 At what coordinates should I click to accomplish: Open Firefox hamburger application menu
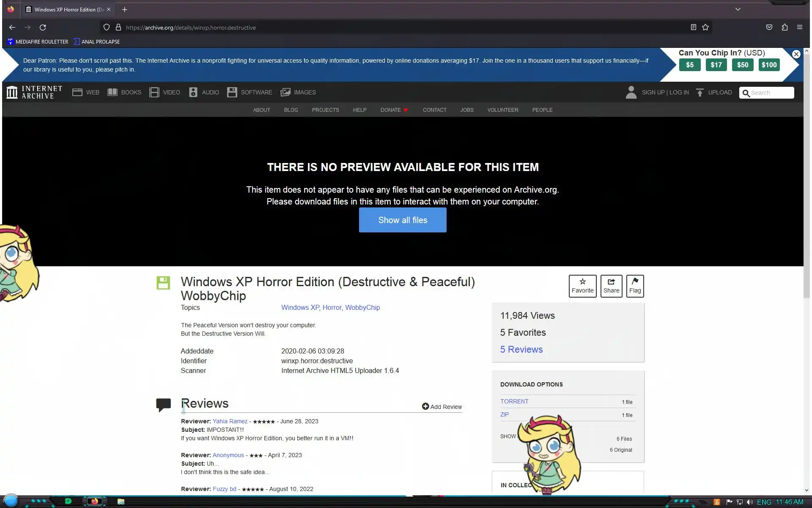(x=799, y=28)
